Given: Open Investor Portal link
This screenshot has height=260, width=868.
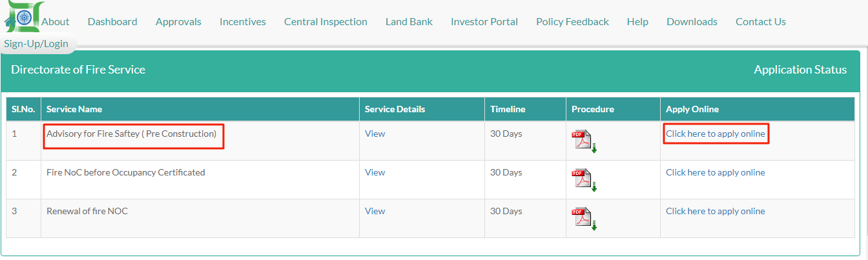Looking at the screenshot, I should (x=484, y=22).
